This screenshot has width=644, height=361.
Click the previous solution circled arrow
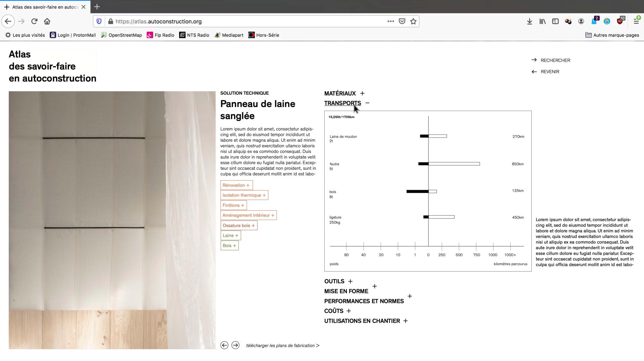pyautogui.click(x=224, y=345)
